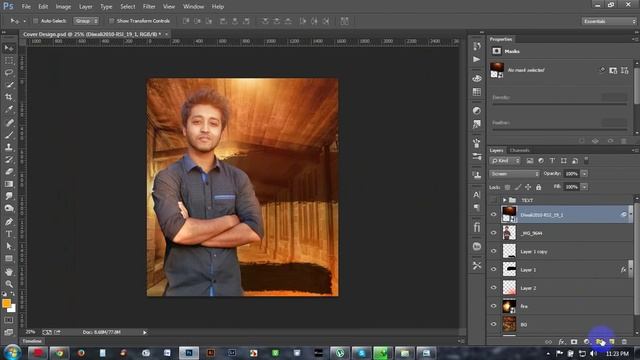
Task: Hide Layer 1 copy visibility eye
Action: point(493,251)
